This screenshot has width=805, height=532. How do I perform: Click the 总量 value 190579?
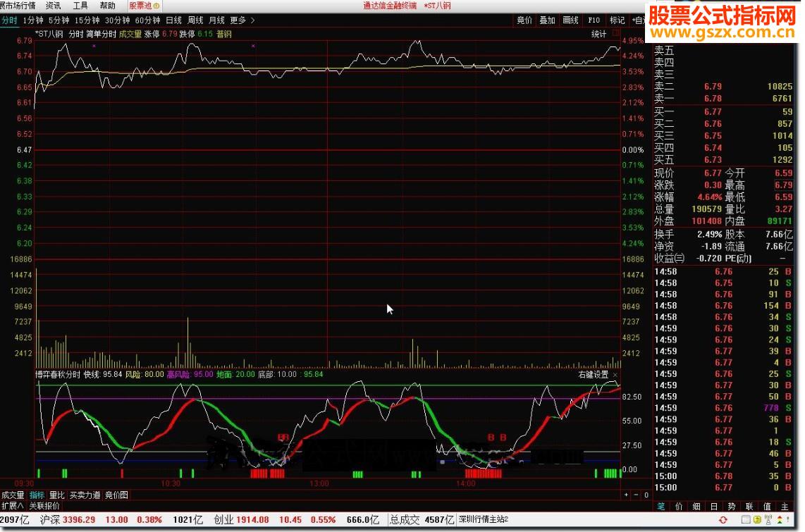706,209
